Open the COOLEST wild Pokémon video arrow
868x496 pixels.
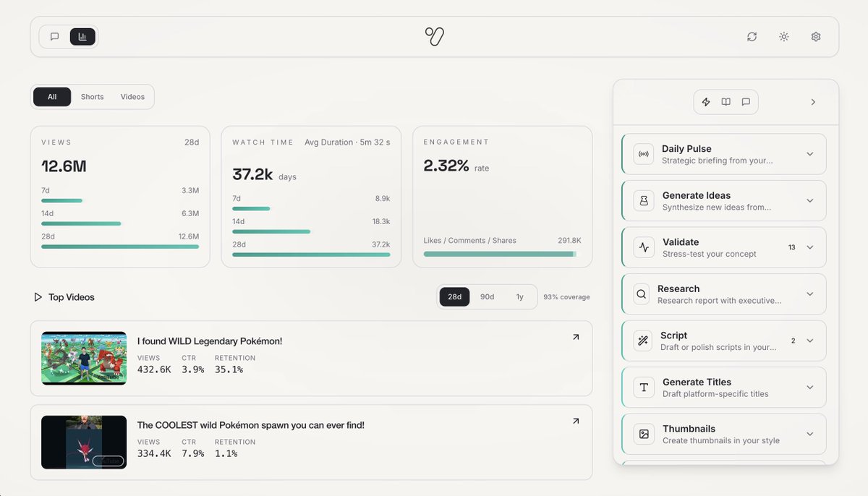576,421
